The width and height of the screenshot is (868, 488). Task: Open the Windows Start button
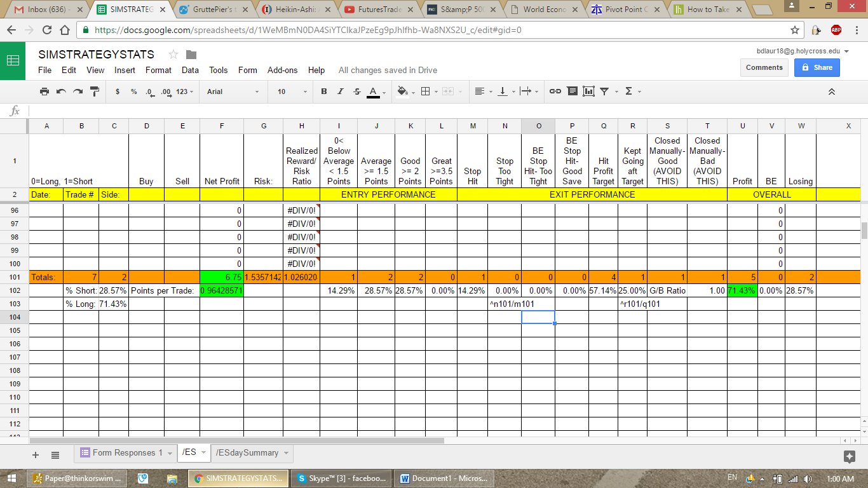click(11, 478)
